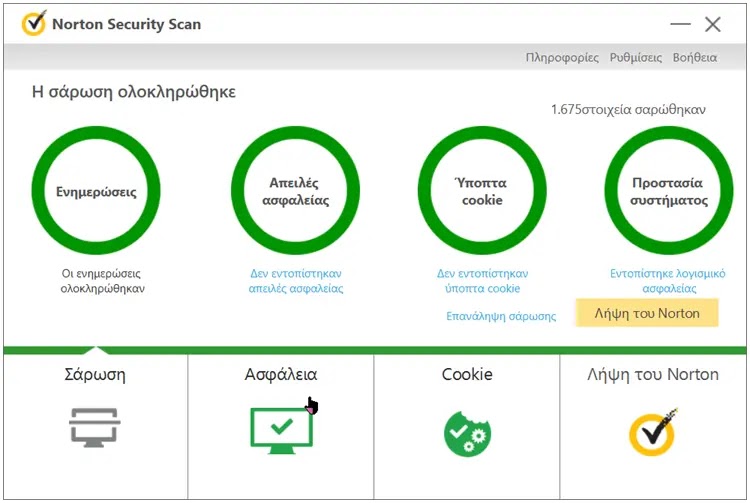Open the Πληροφορίες menu item
This screenshot has height=503, width=750.
click(562, 57)
